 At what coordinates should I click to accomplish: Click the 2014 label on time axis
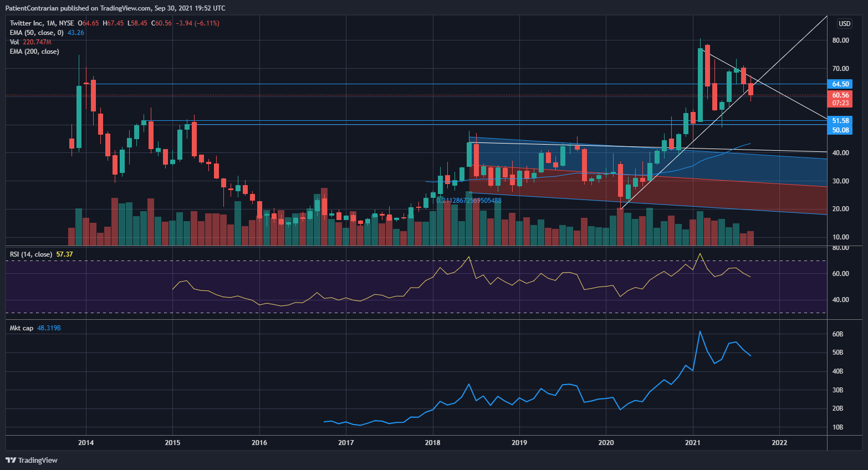click(x=86, y=442)
